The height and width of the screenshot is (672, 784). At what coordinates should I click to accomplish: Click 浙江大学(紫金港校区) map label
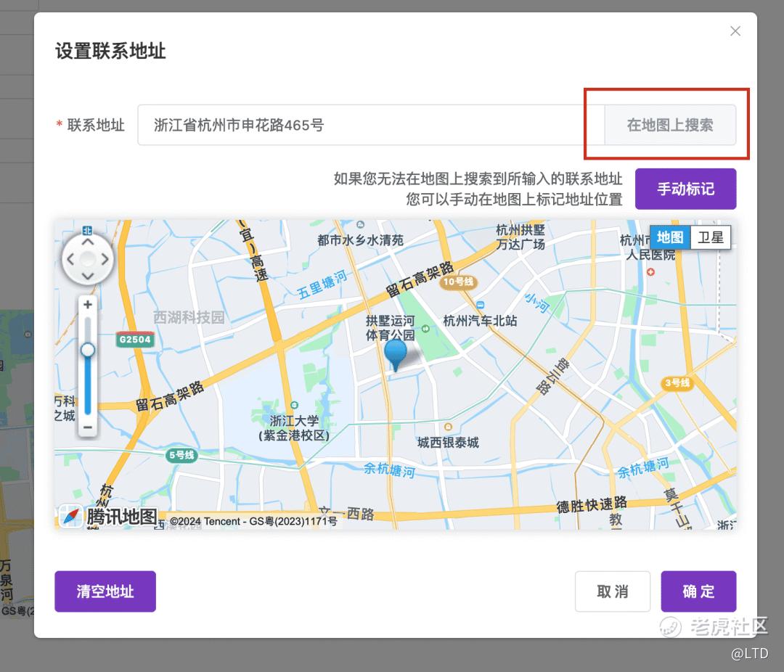[x=294, y=428]
